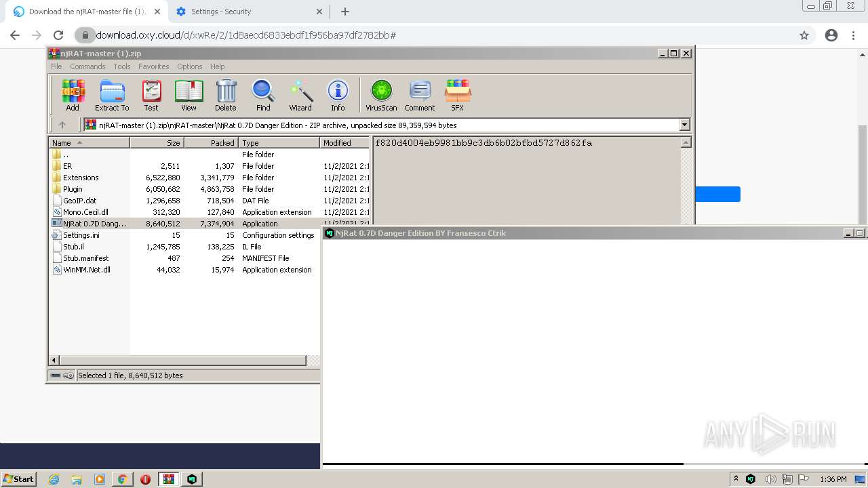
Task: Open the Help menu
Action: pyautogui.click(x=217, y=66)
